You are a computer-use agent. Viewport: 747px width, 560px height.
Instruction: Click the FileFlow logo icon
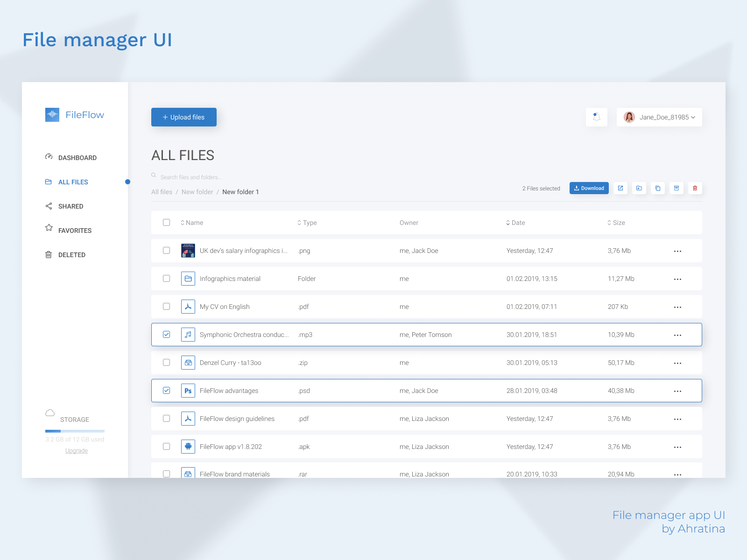pyautogui.click(x=52, y=114)
